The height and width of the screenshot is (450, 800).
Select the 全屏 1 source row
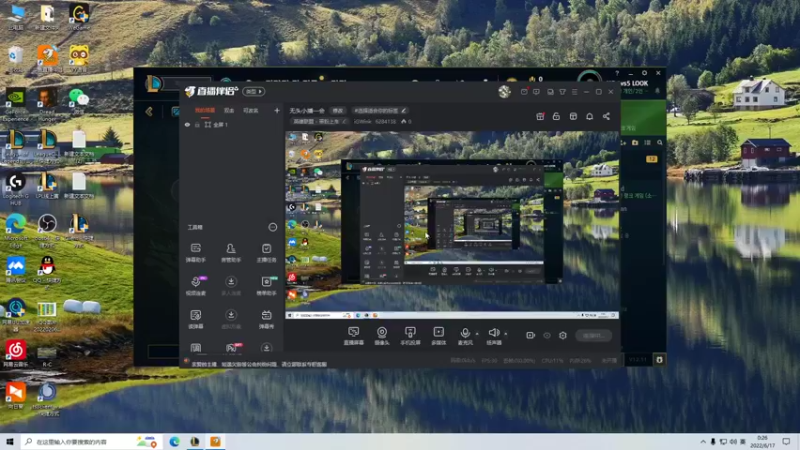[232, 124]
